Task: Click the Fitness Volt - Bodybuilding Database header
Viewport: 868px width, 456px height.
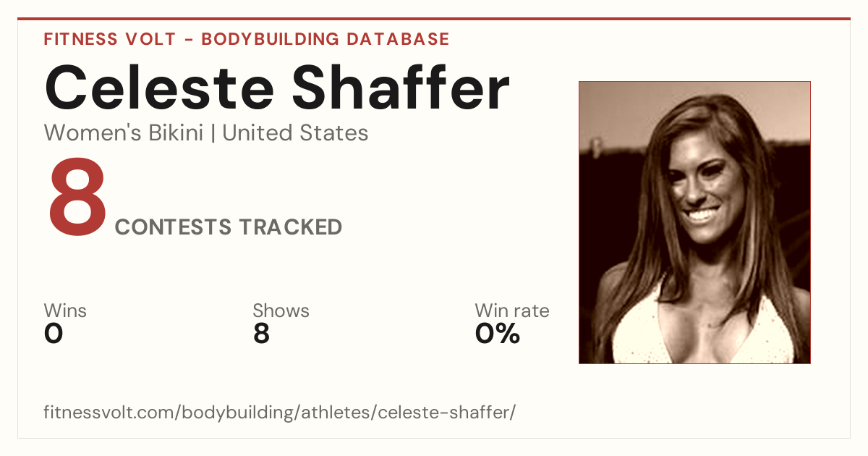Action: (x=247, y=39)
